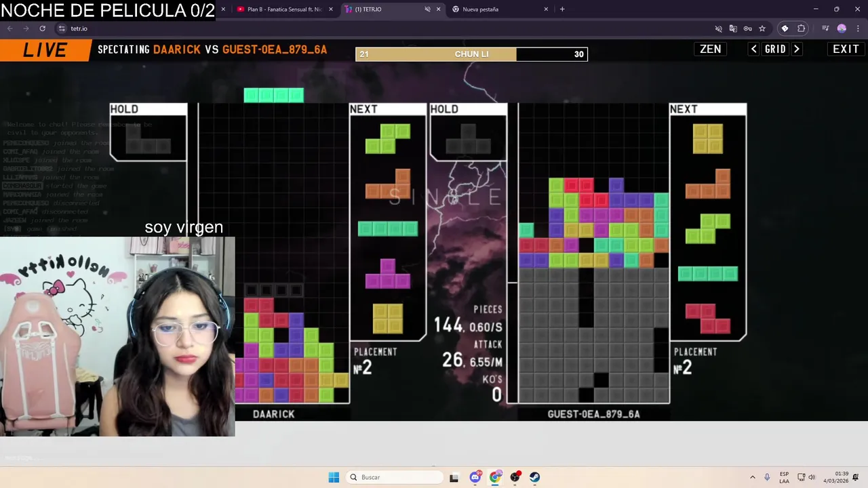Click the webcam overlay of the streamer
This screenshot has height=488, width=868.
pos(117,336)
